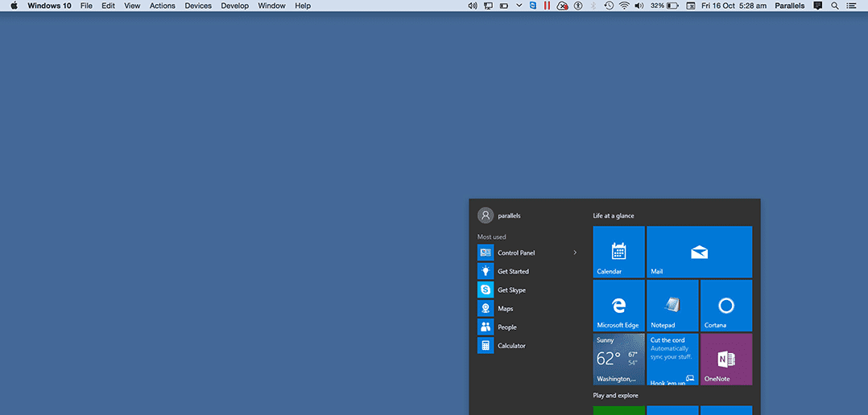The image size is (868, 415).
Task: Click the macOS input/keyboard viewer icon
Action: [690, 6]
